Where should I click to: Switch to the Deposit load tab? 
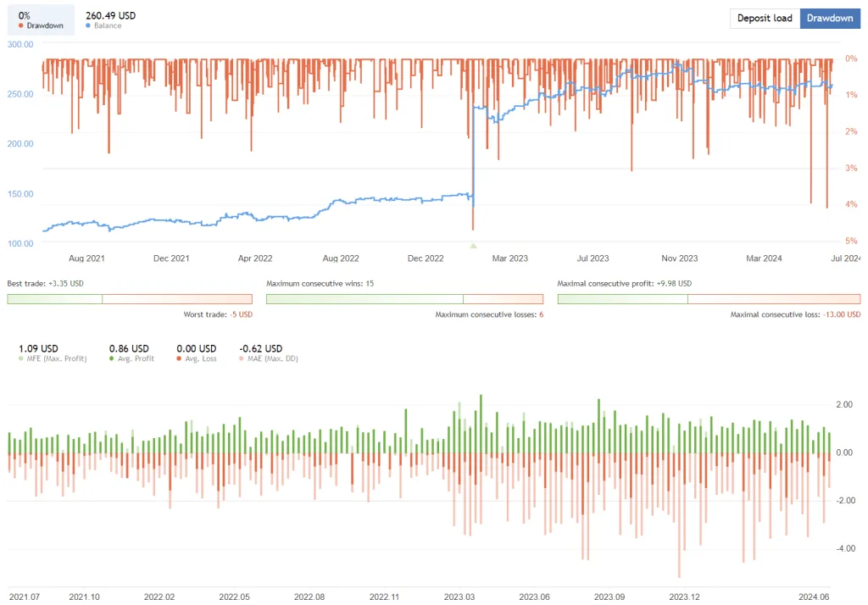pyautogui.click(x=764, y=18)
